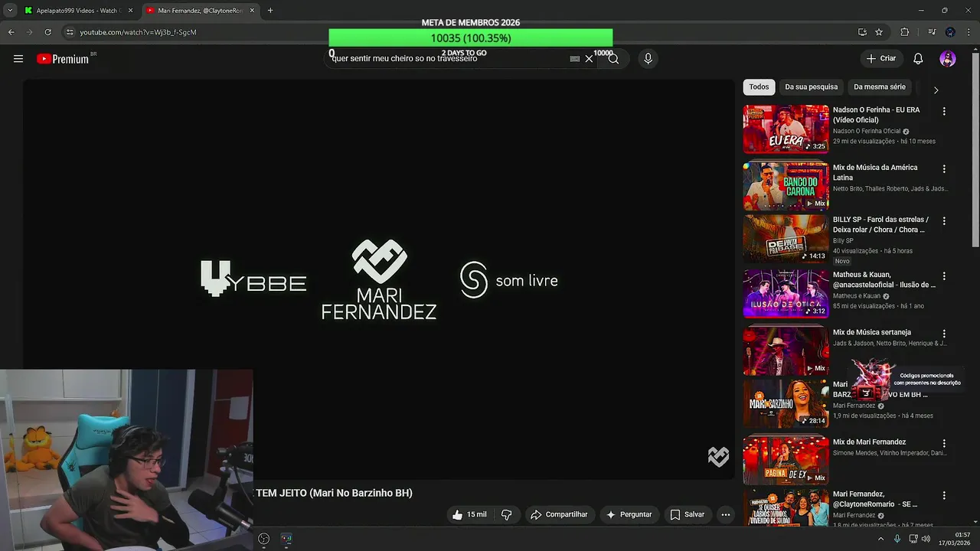Open Nadson O Ferinha - EU ERA title
Screen dimensions: 980x551
(x=876, y=115)
